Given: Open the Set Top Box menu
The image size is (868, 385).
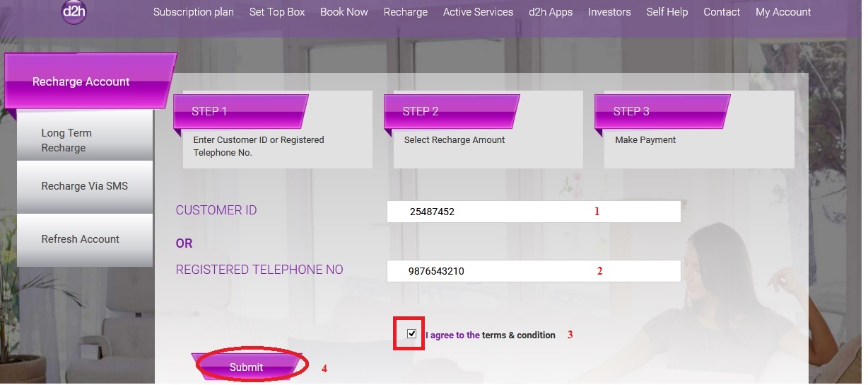Looking at the screenshot, I should click(277, 12).
